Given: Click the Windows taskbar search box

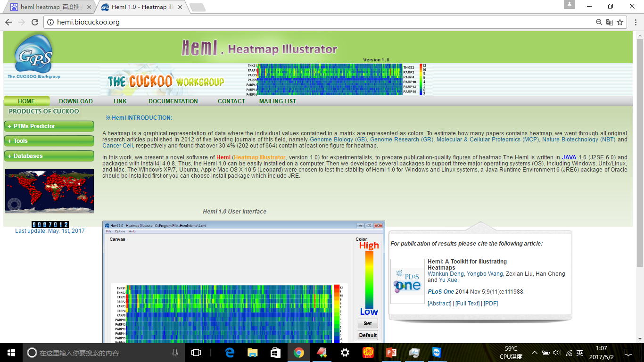Looking at the screenshot, I should coord(102,353).
